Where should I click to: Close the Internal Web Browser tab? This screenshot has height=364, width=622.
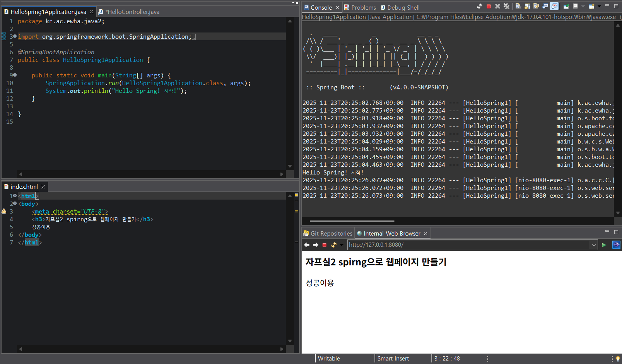(x=425, y=234)
